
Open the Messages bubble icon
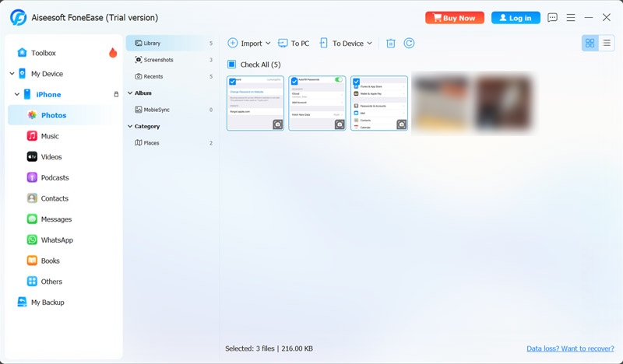(x=32, y=219)
